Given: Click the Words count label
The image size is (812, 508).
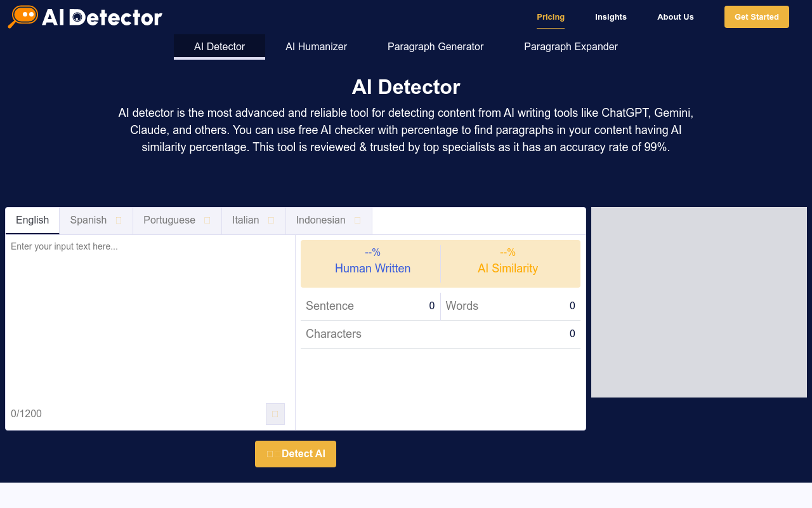Looking at the screenshot, I should pyautogui.click(x=462, y=306).
